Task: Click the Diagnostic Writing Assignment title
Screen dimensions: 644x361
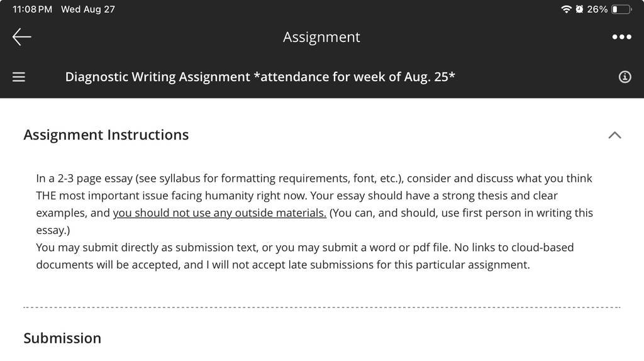Action: click(x=260, y=77)
